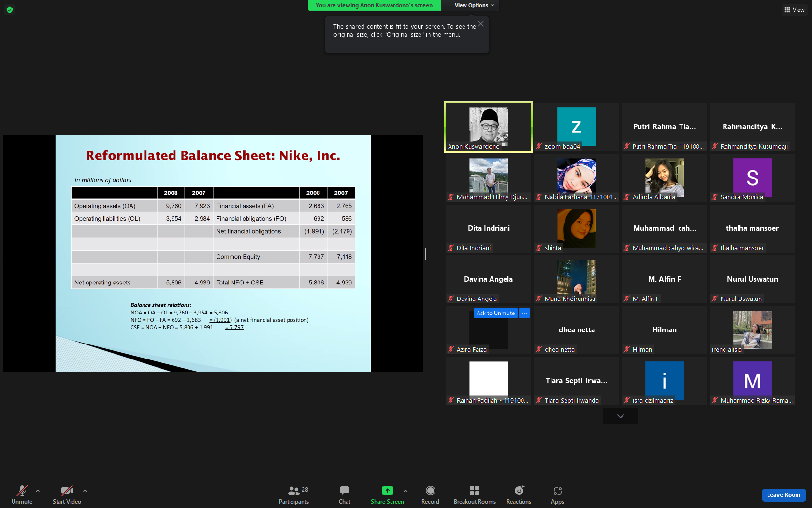Expand audio settings arrow beside Unmute

38,491
